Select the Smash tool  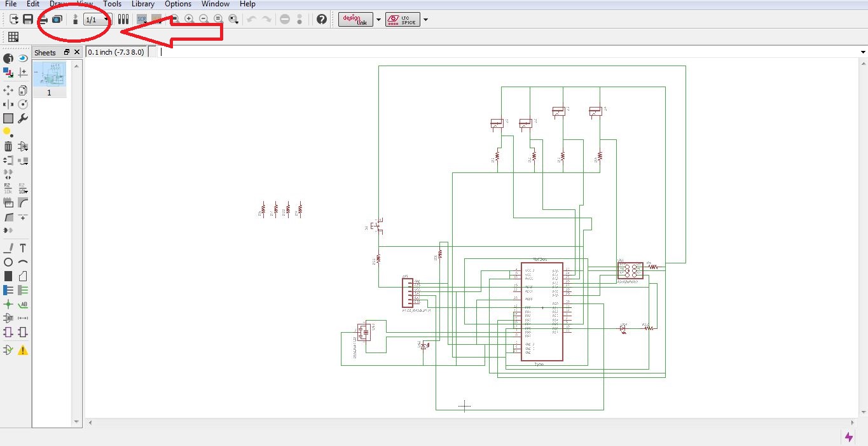point(8,202)
